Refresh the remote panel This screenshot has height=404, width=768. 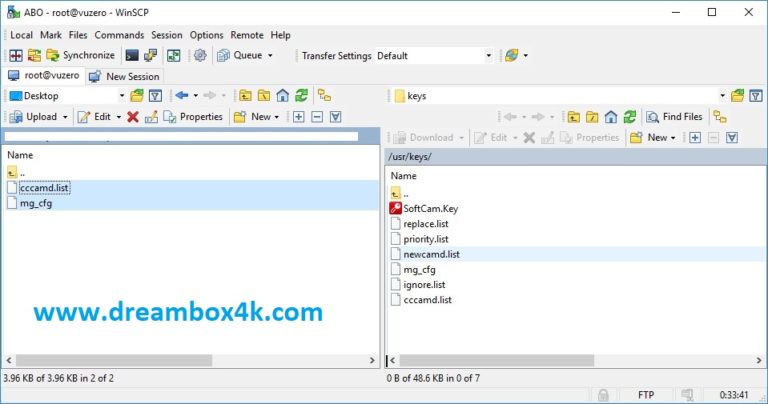click(x=629, y=117)
